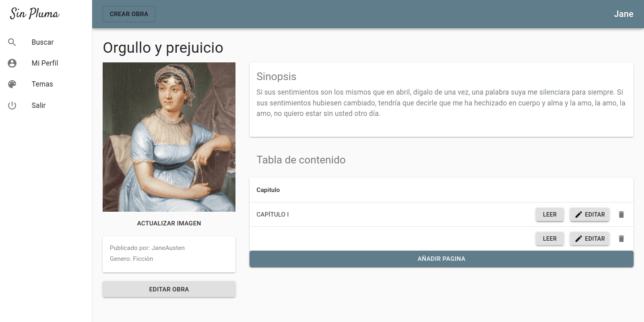Click the Sin Pluma logo
The width and height of the screenshot is (644, 322).
pos(35,14)
